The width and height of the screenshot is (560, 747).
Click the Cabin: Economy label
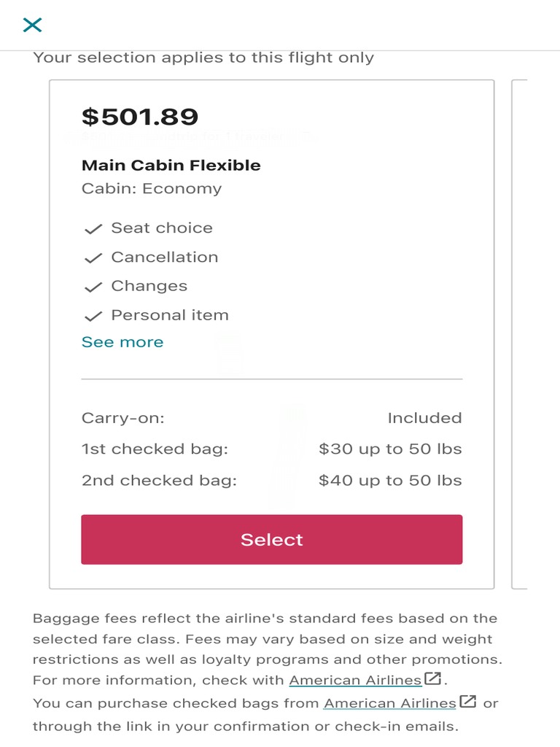[152, 188]
